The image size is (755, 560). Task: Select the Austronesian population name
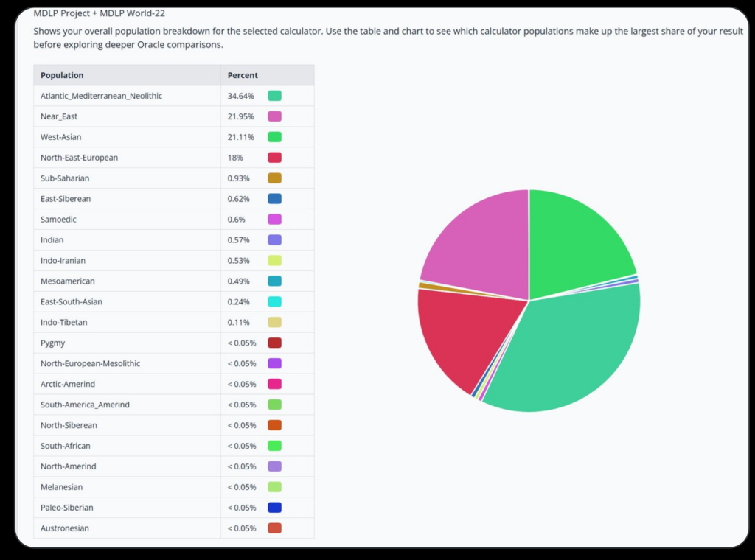[65, 528]
